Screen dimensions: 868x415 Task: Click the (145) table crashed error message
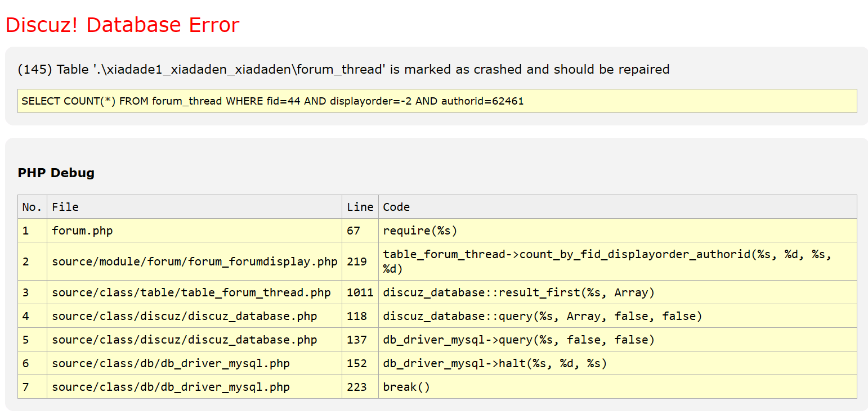pos(344,69)
